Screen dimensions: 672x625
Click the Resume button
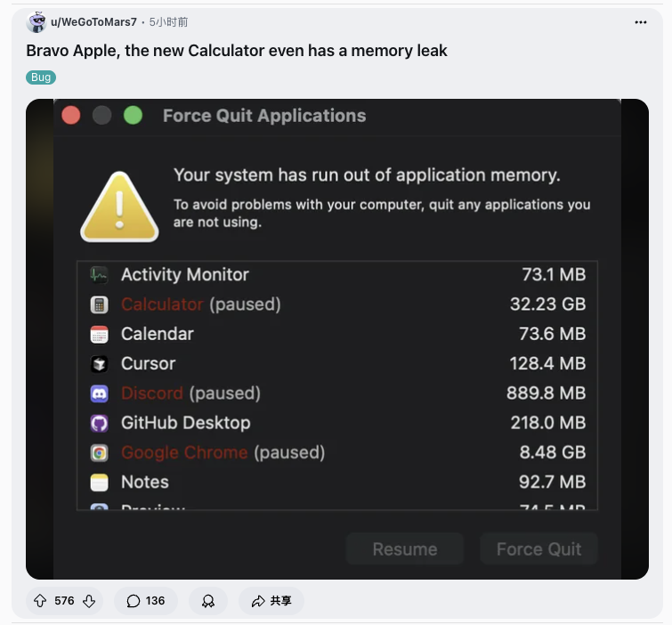click(405, 549)
